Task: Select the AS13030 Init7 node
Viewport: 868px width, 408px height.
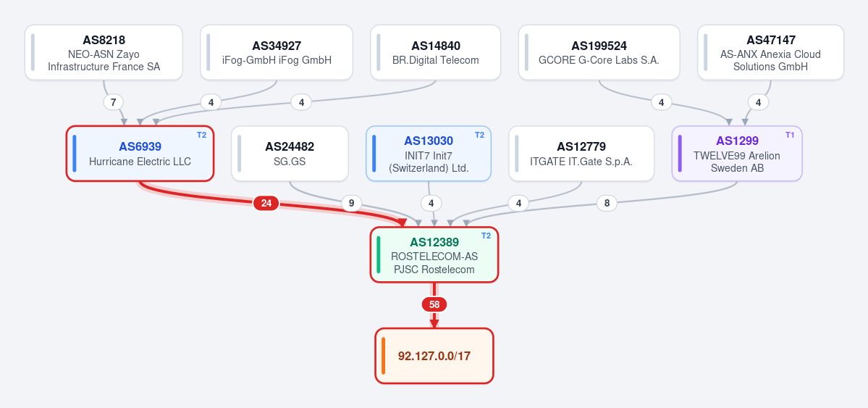Action: (429, 154)
